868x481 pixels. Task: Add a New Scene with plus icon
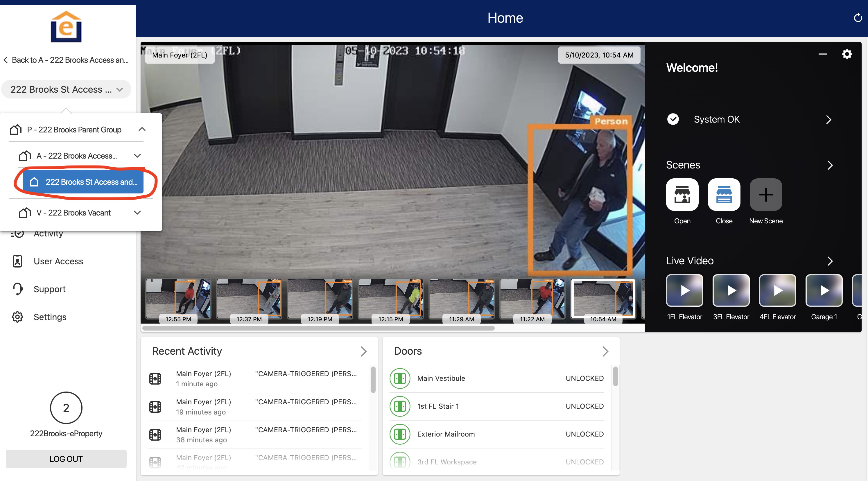click(765, 195)
